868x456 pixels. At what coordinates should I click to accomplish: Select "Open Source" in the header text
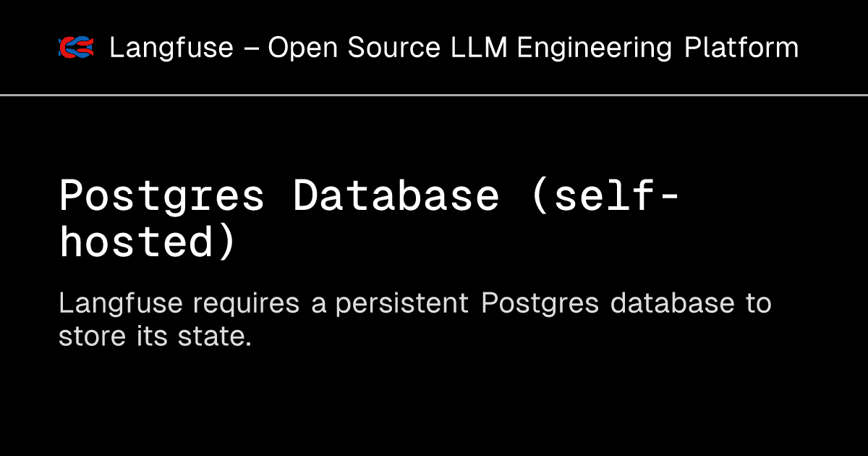pos(354,48)
